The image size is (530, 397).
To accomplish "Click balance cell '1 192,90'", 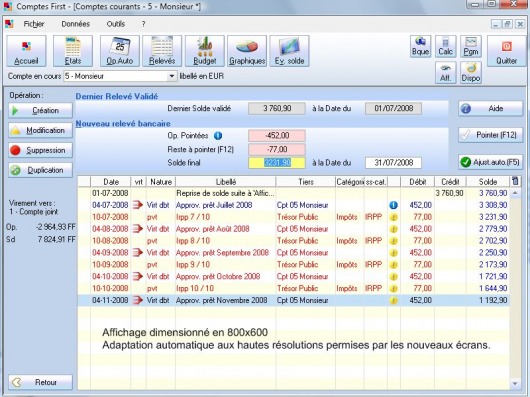I will click(493, 300).
